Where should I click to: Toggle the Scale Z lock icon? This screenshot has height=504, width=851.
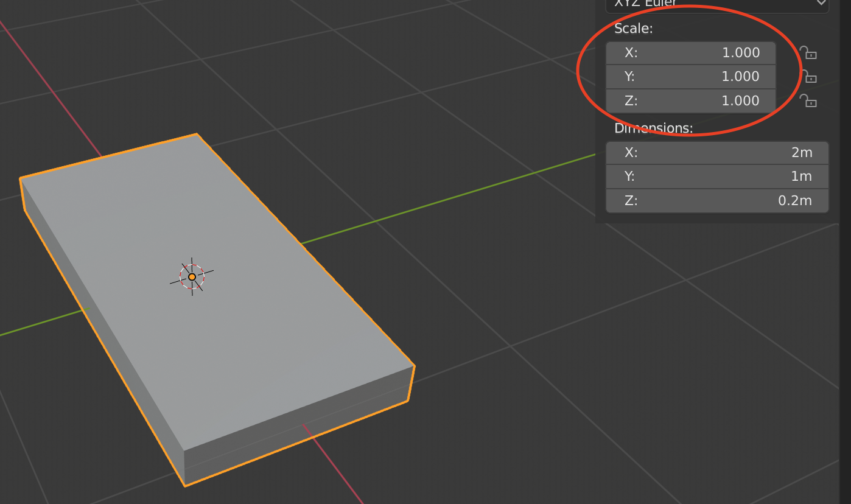tap(808, 100)
